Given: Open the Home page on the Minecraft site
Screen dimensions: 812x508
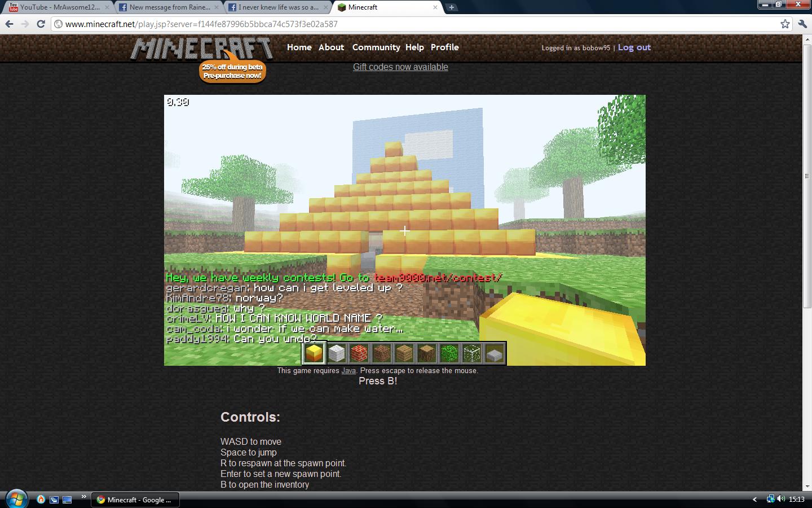Looking at the screenshot, I should pos(299,47).
